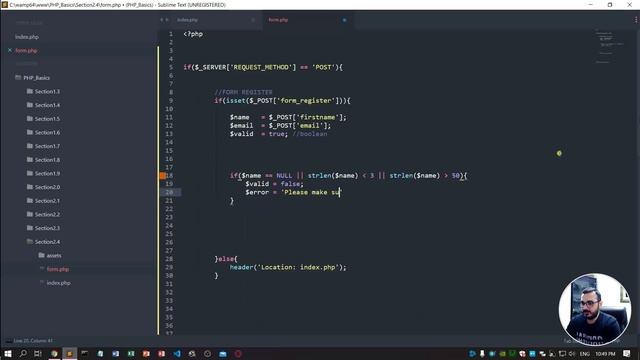
Task: Click the bookmark marker on line 18
Action: (162, 176)
